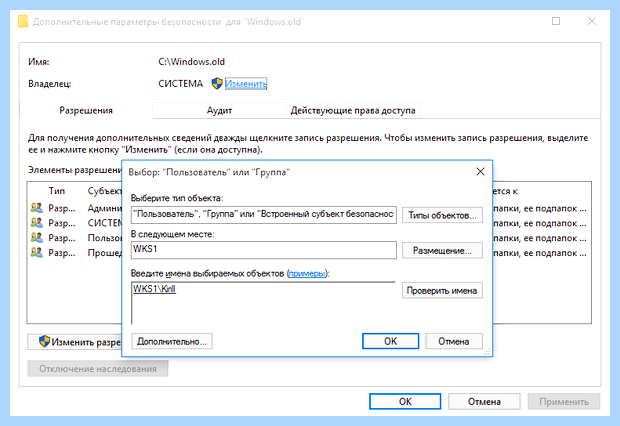The image size is (620, 426).
Task: Click Отмена in the advanced security settings window
Action: click(484, 401)
